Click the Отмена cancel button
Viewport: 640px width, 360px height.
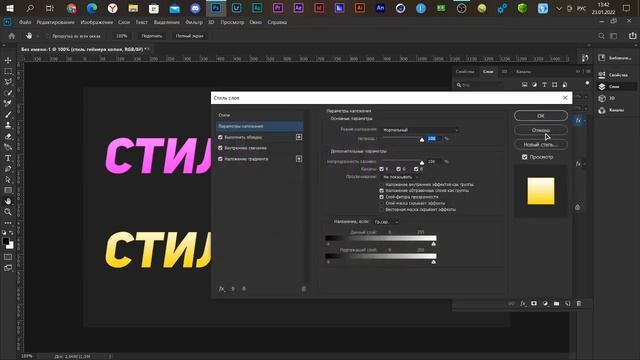click(541, 130)
